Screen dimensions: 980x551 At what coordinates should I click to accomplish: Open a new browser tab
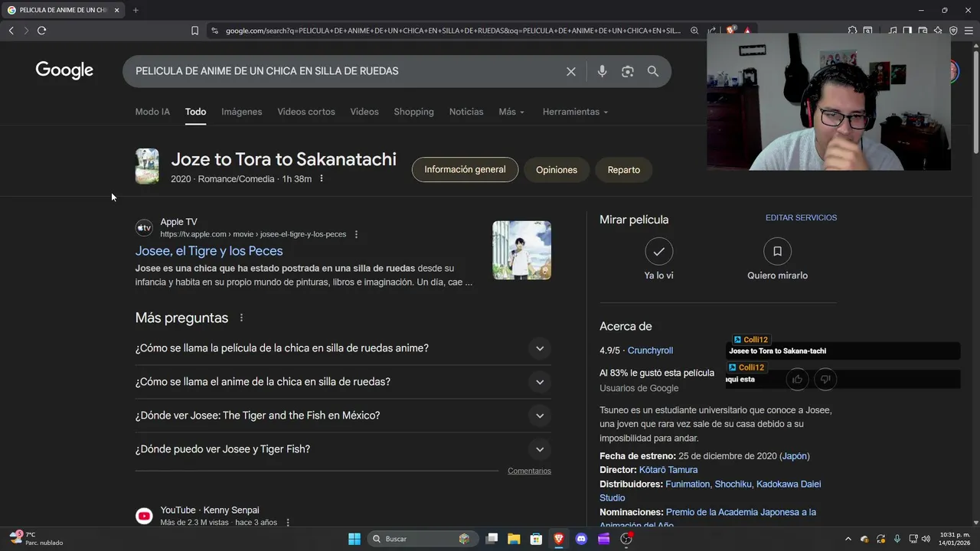(136, 10)
